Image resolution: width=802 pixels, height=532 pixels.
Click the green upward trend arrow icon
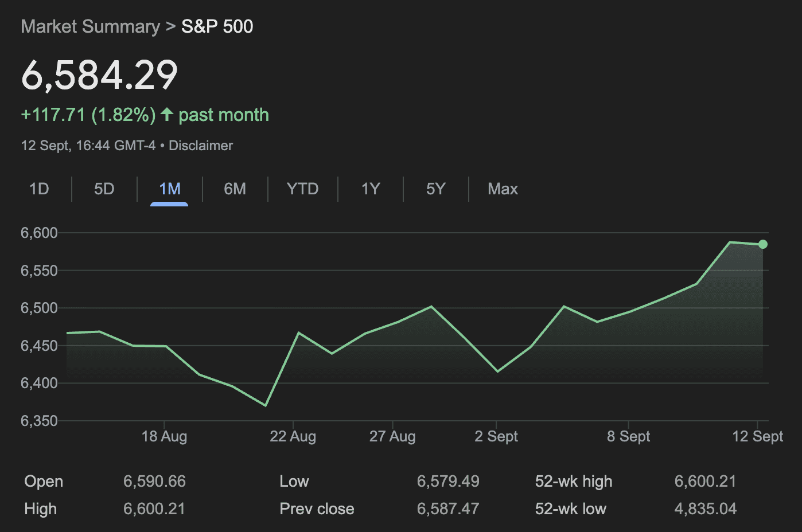(x=166, y=115)
